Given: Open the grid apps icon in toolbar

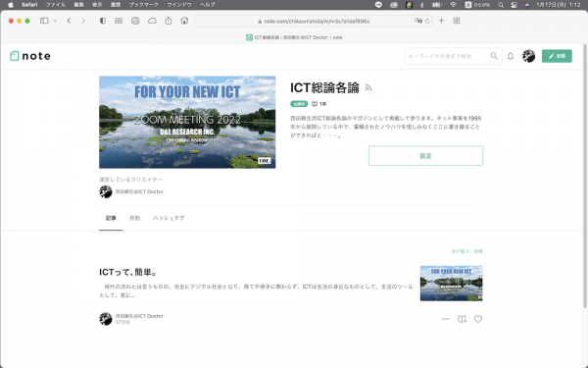Looking at the screenshot, I should click(x=119, y=21).
